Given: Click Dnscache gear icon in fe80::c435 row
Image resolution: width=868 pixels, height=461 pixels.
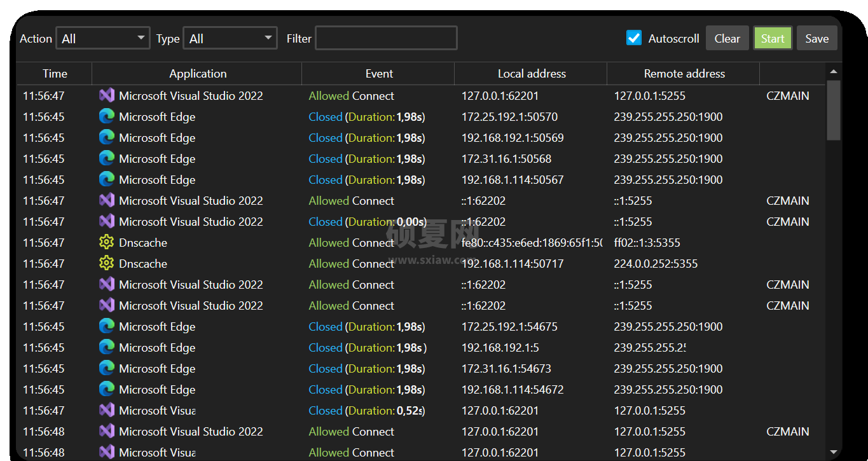Looking at the screenshot, I should (x=107, y=242).
